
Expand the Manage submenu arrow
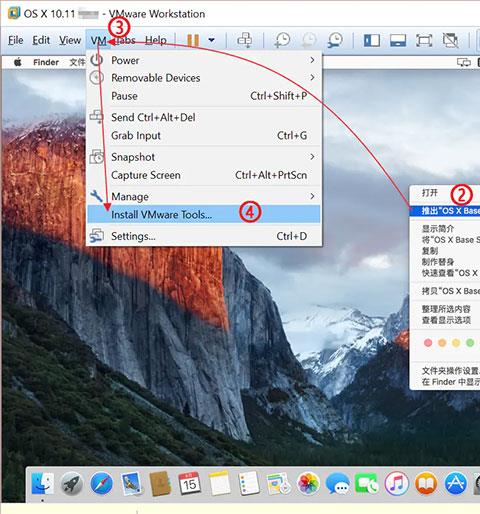coord(312,196)
